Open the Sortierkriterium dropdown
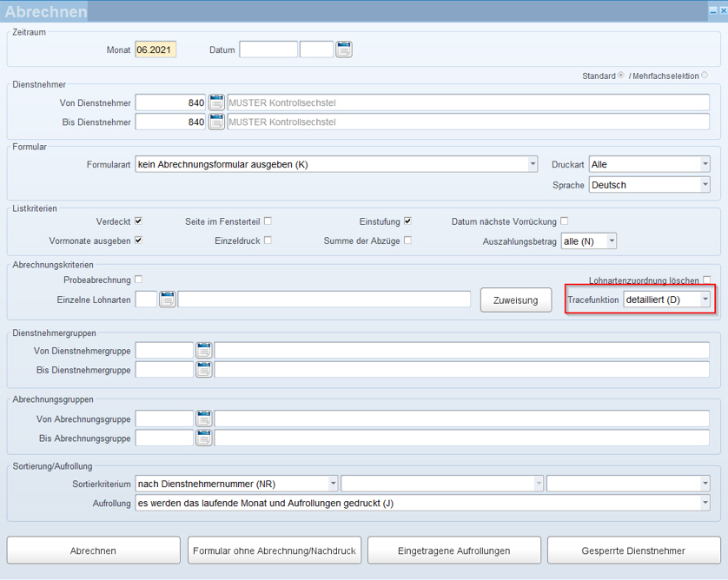The image size is (728, 580). point(333,484)
